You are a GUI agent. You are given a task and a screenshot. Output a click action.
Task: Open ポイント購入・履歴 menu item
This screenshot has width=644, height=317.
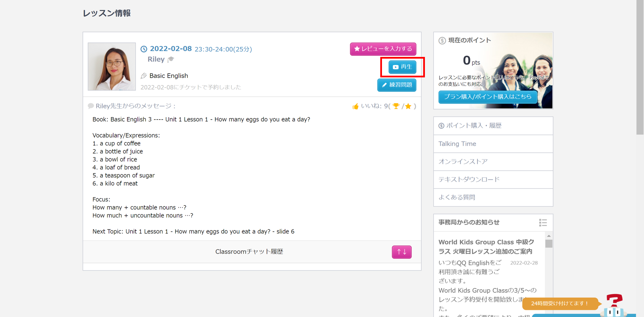pyautogui.click(x=493, y=126)
